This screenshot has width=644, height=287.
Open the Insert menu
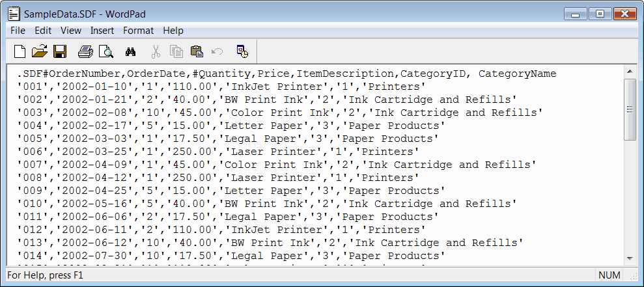[102, 31]
